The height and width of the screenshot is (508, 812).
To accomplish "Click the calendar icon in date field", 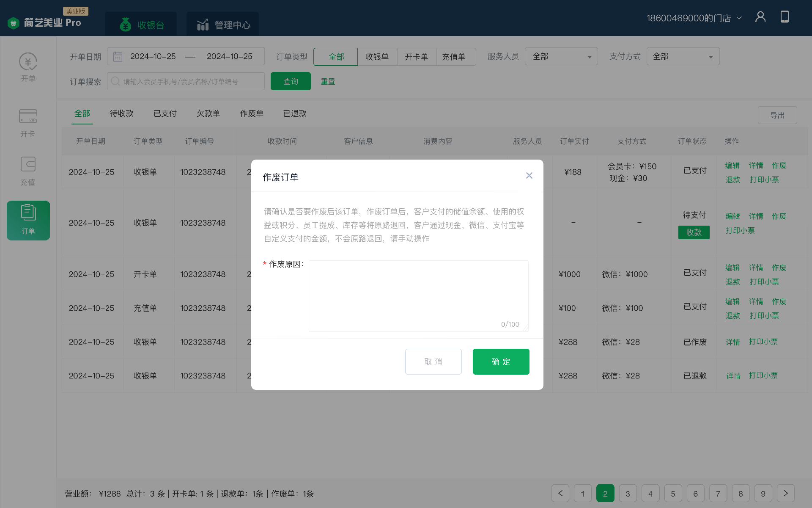I will [118, 57].
